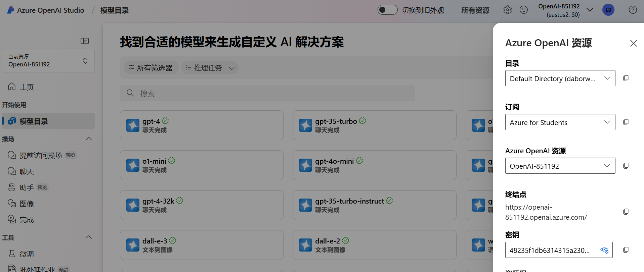Click the gpt-4 model icon
The width and height of the screenshot is (644, 272).
click(133, 125)
